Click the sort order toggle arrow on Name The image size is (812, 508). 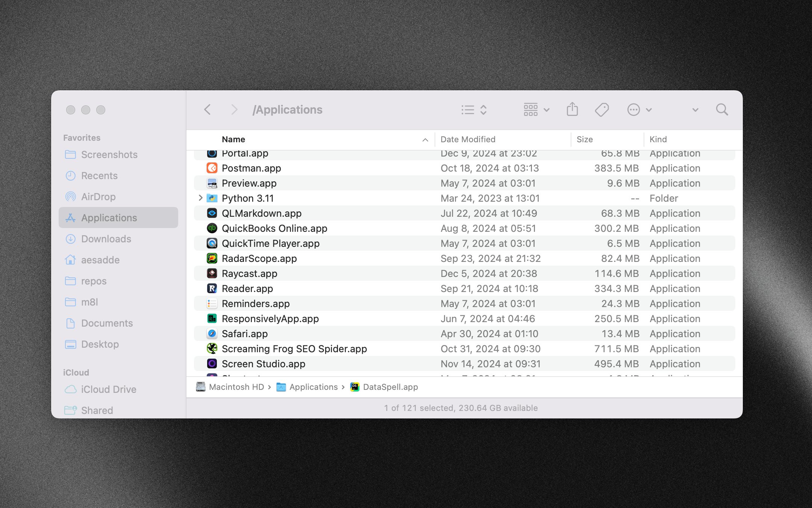click(x=425, y=139)
